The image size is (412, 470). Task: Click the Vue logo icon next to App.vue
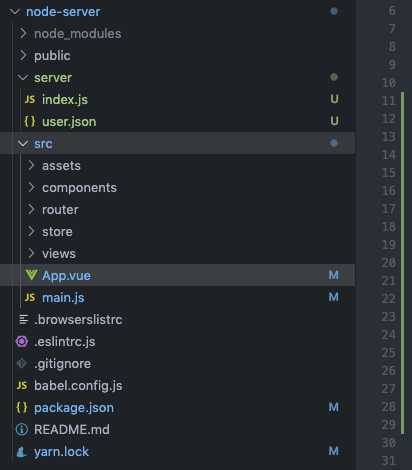31,275
